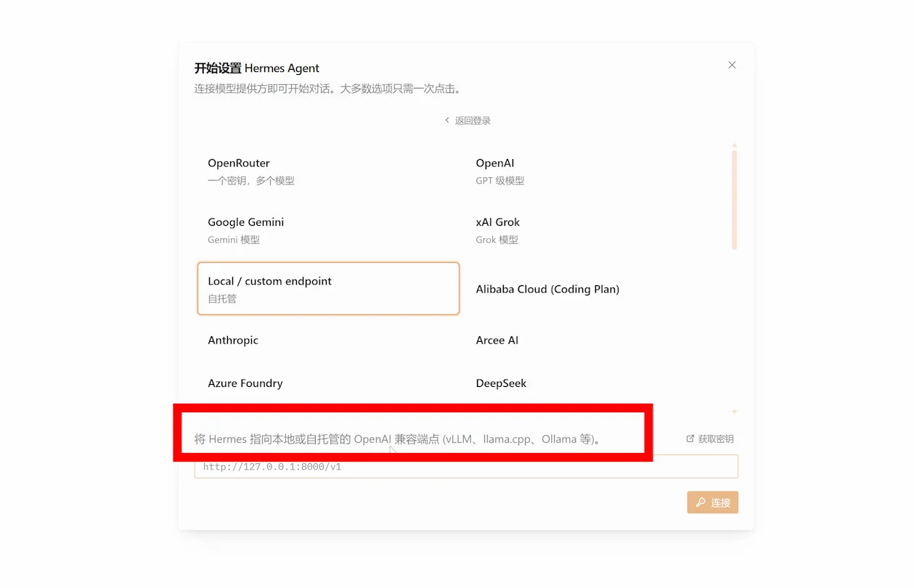Click the provider list scrollbar thumb
The image size is (914, 588).
[735, 200]
